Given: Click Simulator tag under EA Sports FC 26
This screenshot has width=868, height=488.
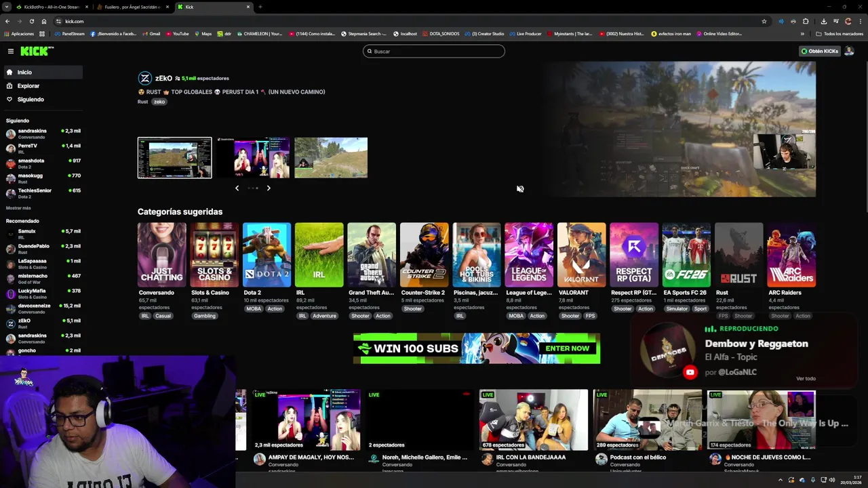Looking at the screenshot, I should (677, 308).
